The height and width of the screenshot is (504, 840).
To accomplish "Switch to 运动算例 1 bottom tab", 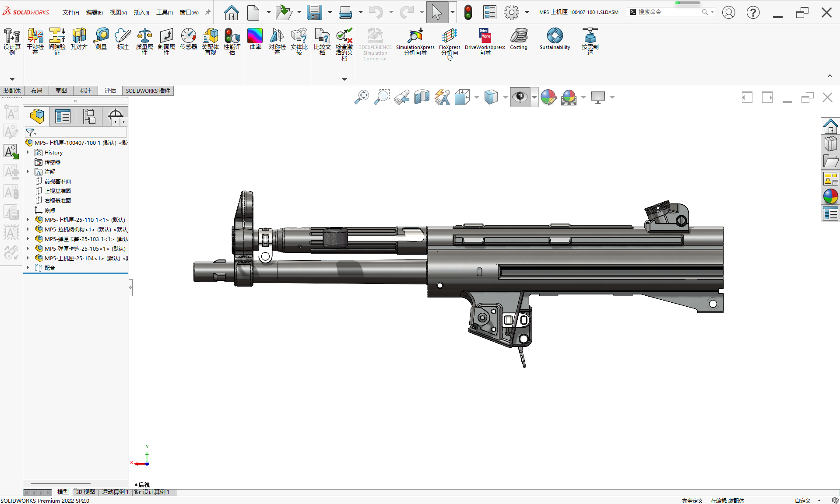I will pos(115,492).
